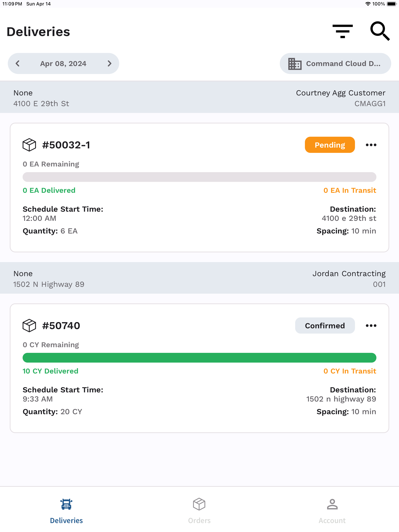Advance to next date with right chevron

pos(109,63)
